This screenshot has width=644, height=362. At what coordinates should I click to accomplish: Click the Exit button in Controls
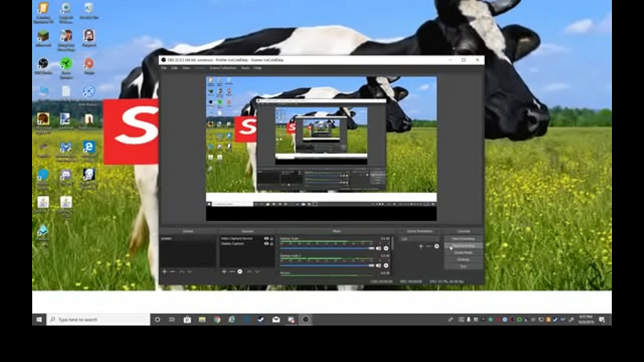pos(463,266)
